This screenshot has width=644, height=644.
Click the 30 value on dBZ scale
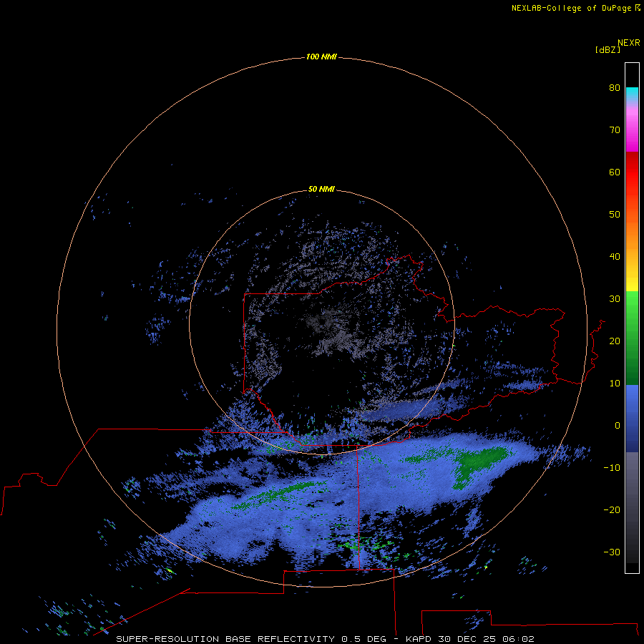pyautogui.click(x=615, y=299)
